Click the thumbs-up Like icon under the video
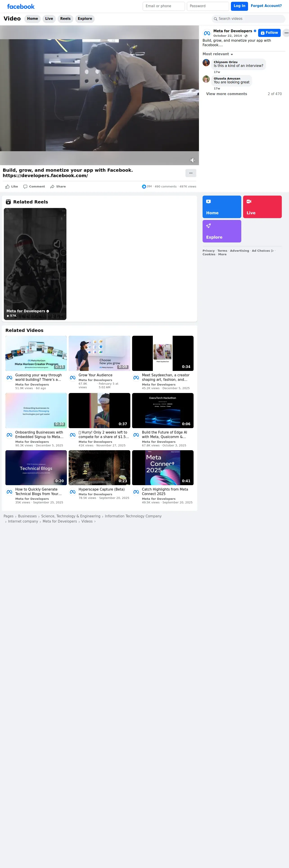289x868 pixels. click(7, 187)
